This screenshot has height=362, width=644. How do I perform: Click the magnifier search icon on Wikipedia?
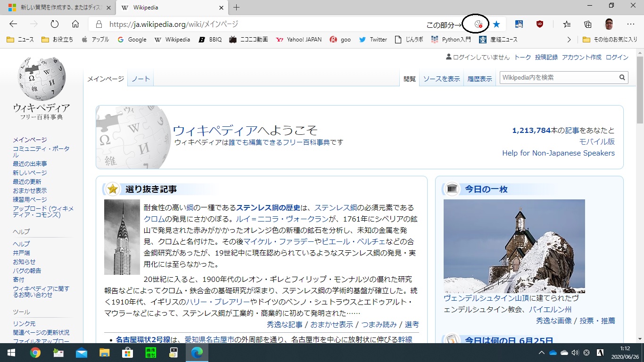(622, 78)
